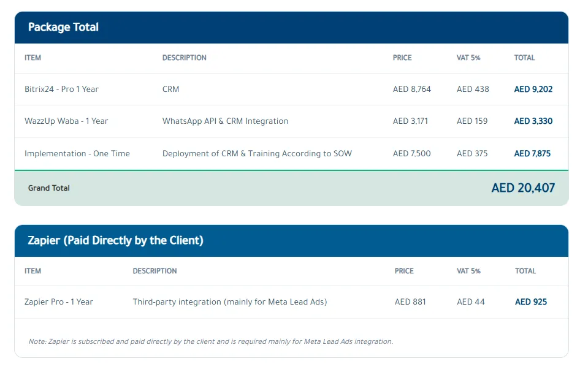Click the VAT 5% column header in Package Total table
Screen dimensions: 588x372
pyautogui.click(x=468, y=58)
